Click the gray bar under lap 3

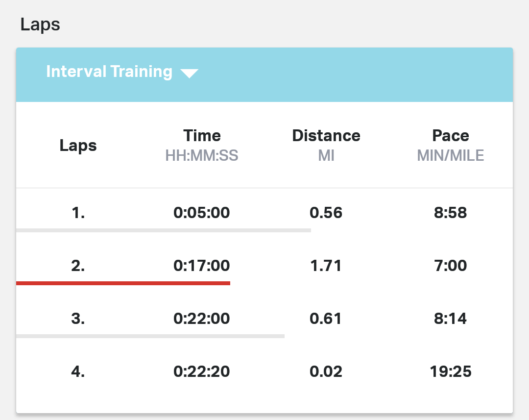coord(150,336)
